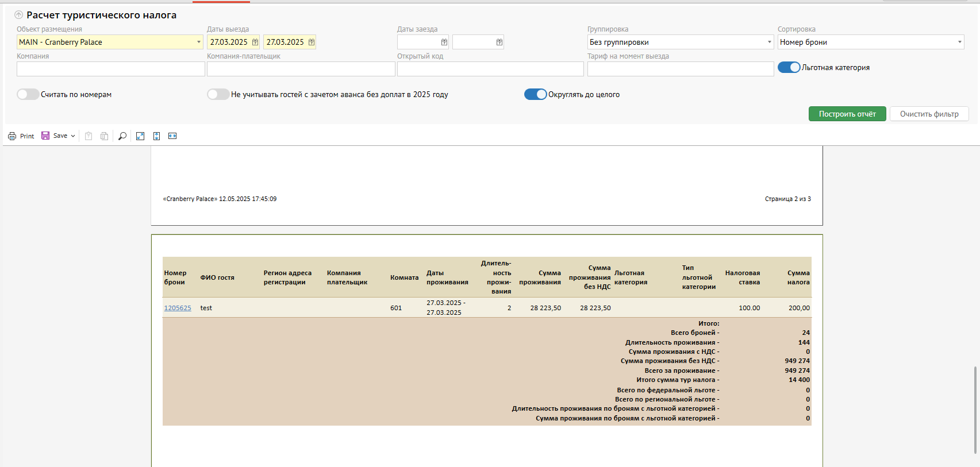The image size is (980, 467).
Task: Click the Построить отчёт button
Action: coord(847,114)
